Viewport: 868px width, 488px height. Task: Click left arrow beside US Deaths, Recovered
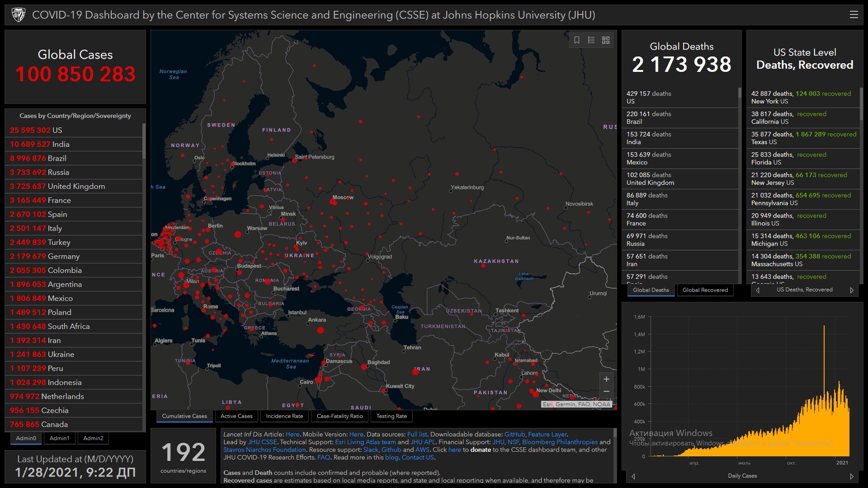[758, 290]
